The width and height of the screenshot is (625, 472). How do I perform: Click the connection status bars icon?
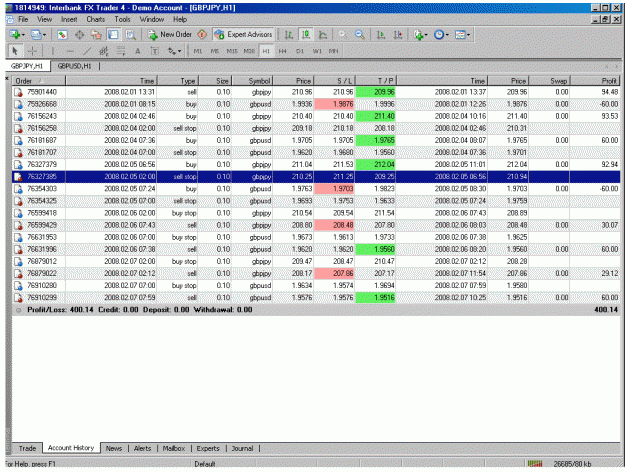tap(535, 464)
